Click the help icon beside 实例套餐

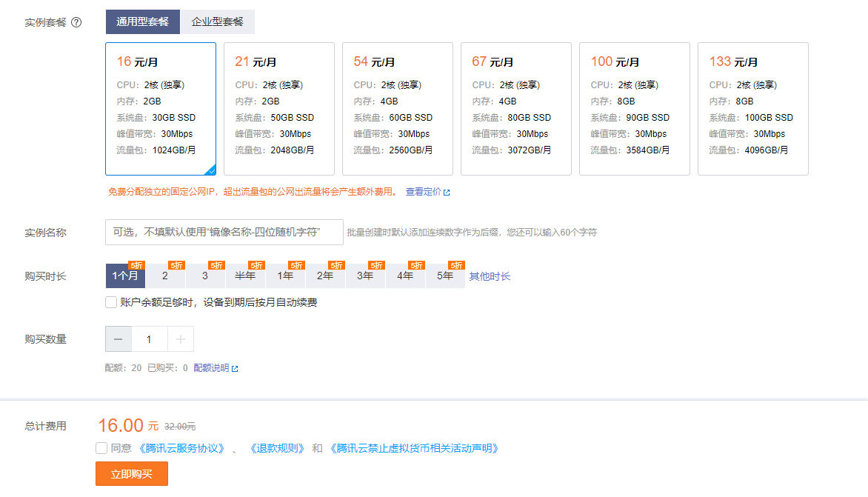[x=76, y=22]
